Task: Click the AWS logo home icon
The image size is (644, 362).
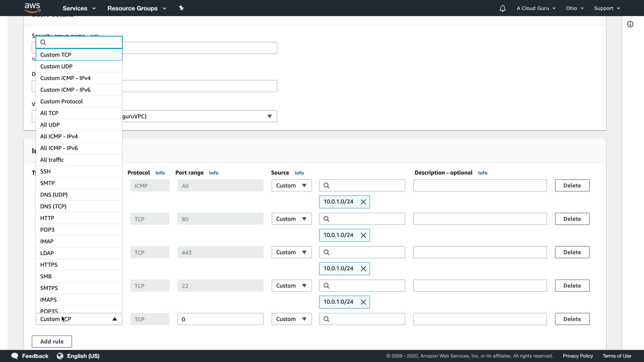Action: (x=32, y=7)
